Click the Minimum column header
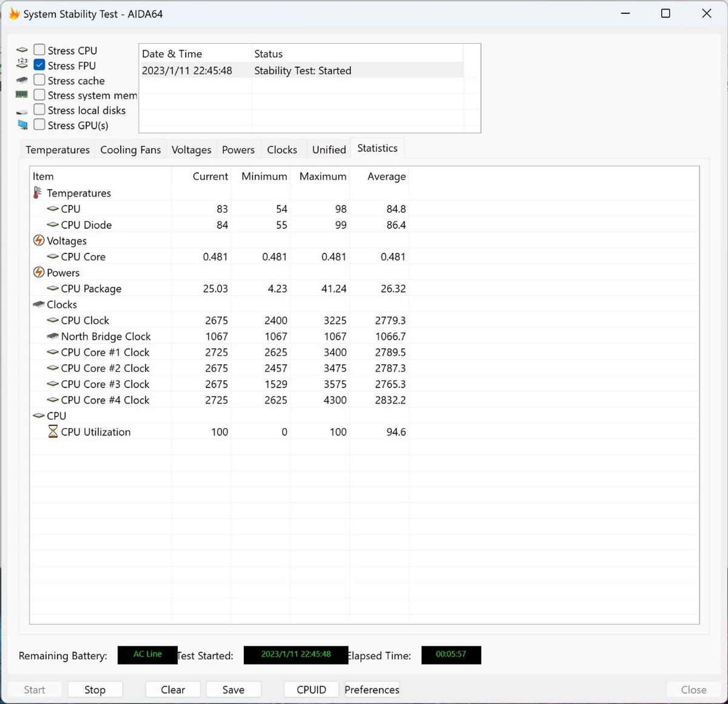 tap(261, 176)
